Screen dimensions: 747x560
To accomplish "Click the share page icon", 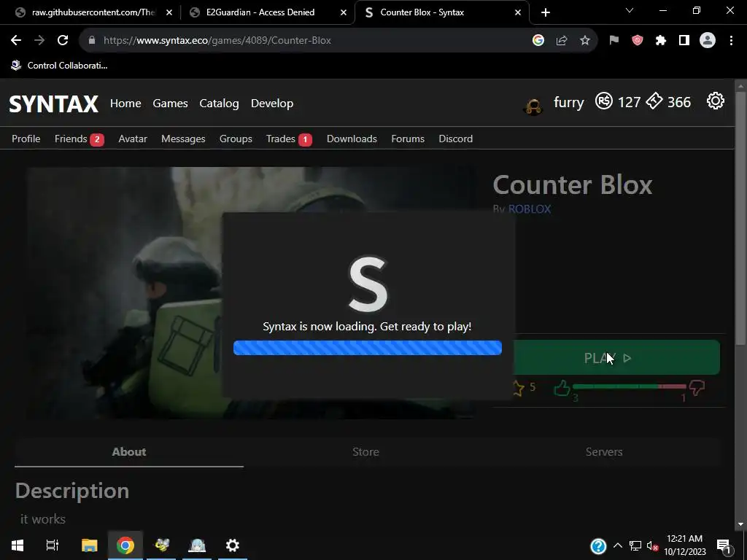I will 562,41.
